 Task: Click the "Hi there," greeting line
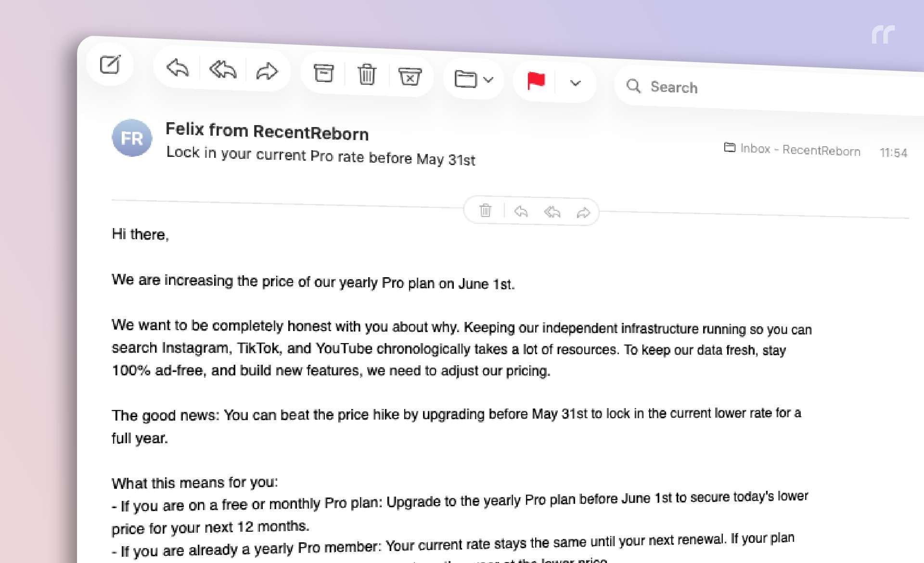coord(140,234)
